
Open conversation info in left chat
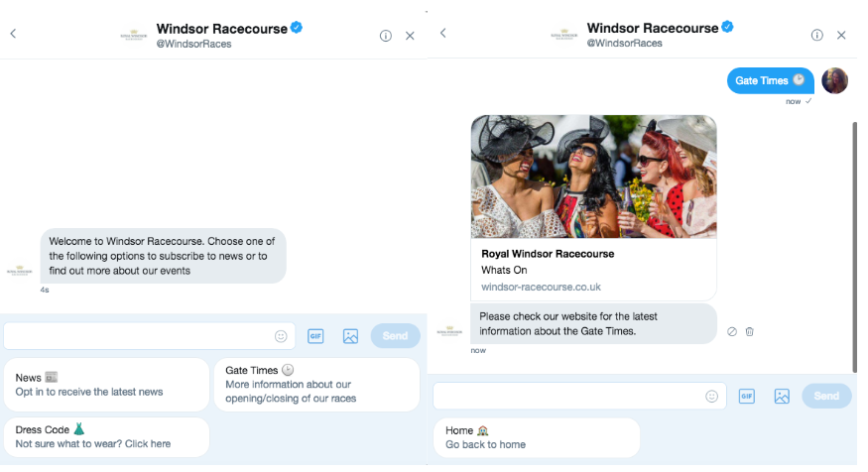[386, 36]
